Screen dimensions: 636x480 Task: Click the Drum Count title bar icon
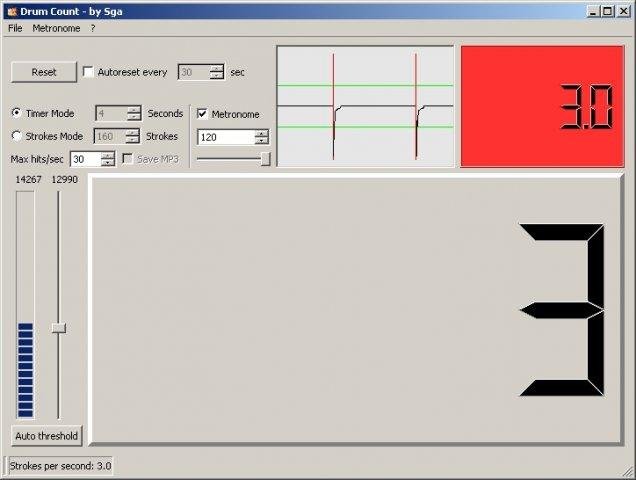coord(10,11)
